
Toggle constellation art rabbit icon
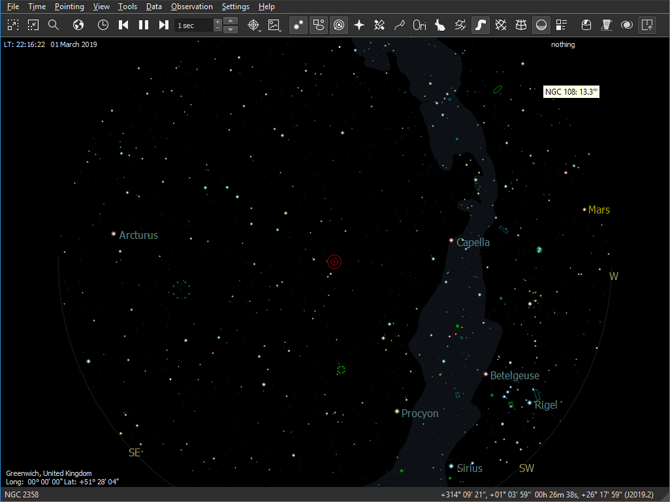coord(440,25)
